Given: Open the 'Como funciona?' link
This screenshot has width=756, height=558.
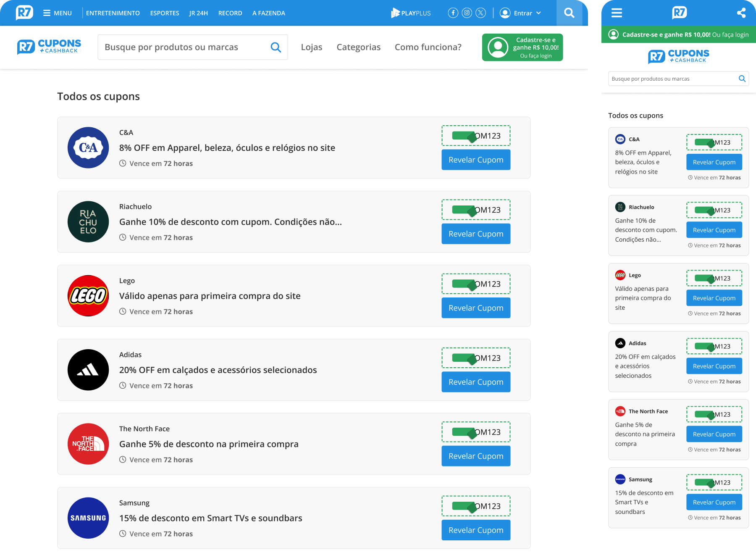Looking at the screenshot, I should point(428,47).
